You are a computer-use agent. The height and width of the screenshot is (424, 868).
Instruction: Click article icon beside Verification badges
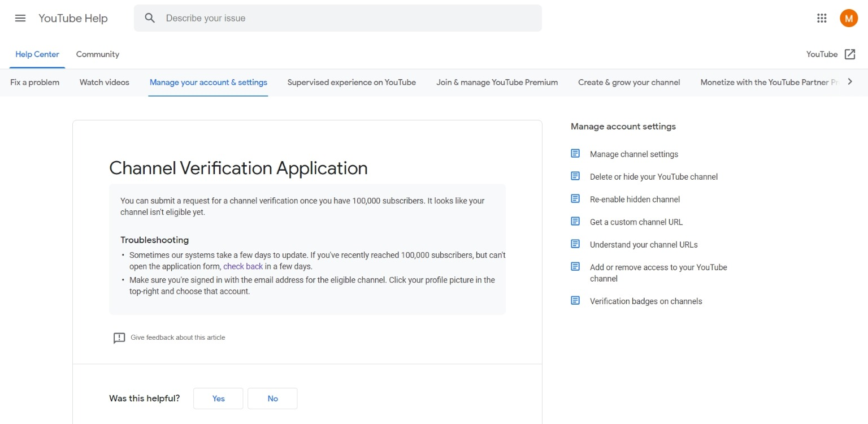click(x=575, y=300)
